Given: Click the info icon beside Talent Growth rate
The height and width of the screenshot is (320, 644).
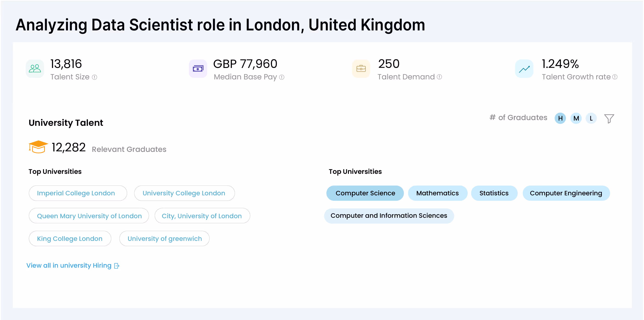Looking at the screenshot, I should click(x=615, y=77).
